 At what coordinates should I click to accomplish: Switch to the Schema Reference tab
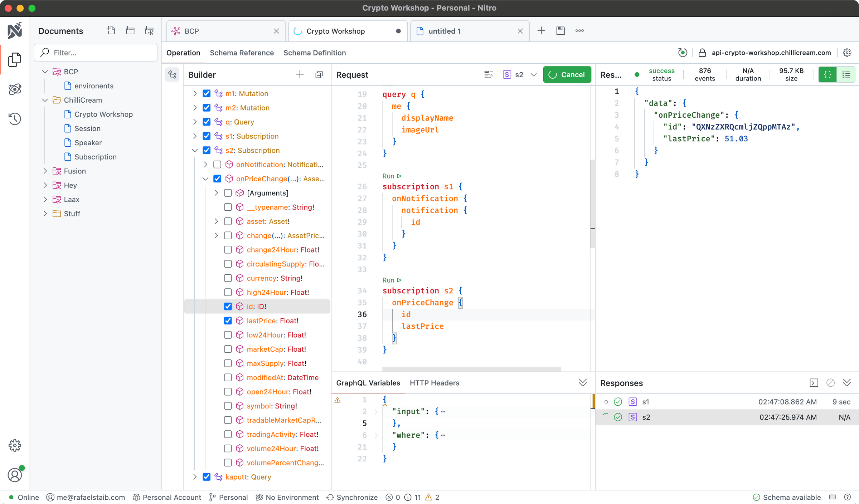tap(242, 53)
